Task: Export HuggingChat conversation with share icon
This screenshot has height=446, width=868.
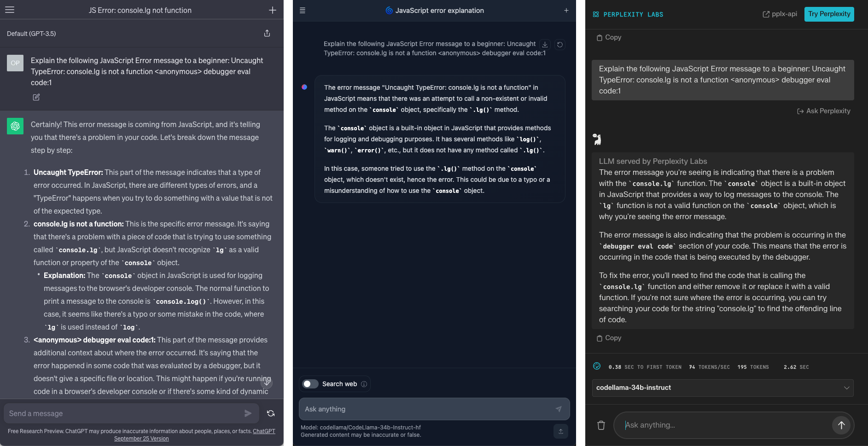Action: pos(561,431)
